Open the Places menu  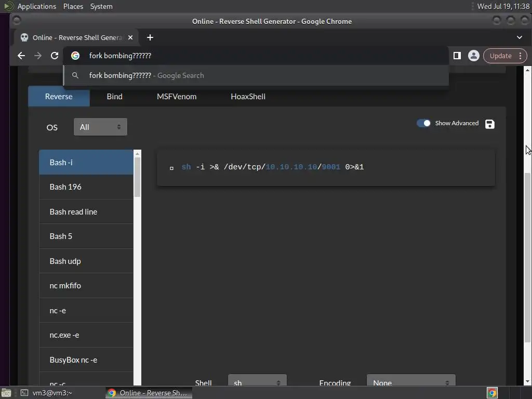click(x=73, y=6)
